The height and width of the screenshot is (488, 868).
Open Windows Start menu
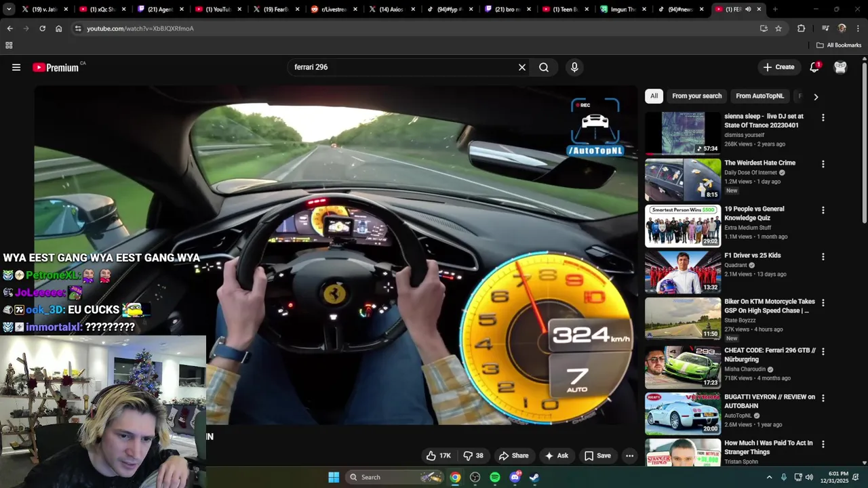coord(334,477)
